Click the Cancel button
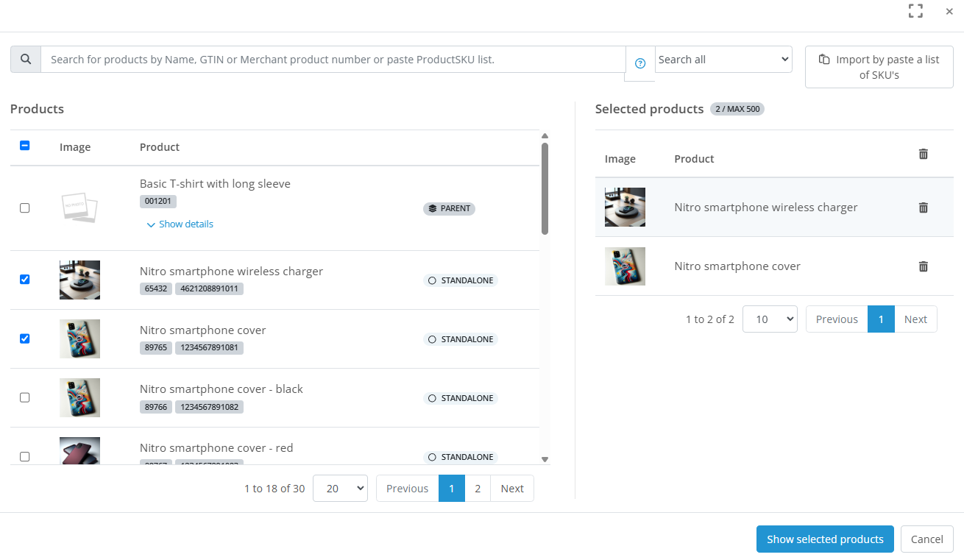 [x=927, y=539]
